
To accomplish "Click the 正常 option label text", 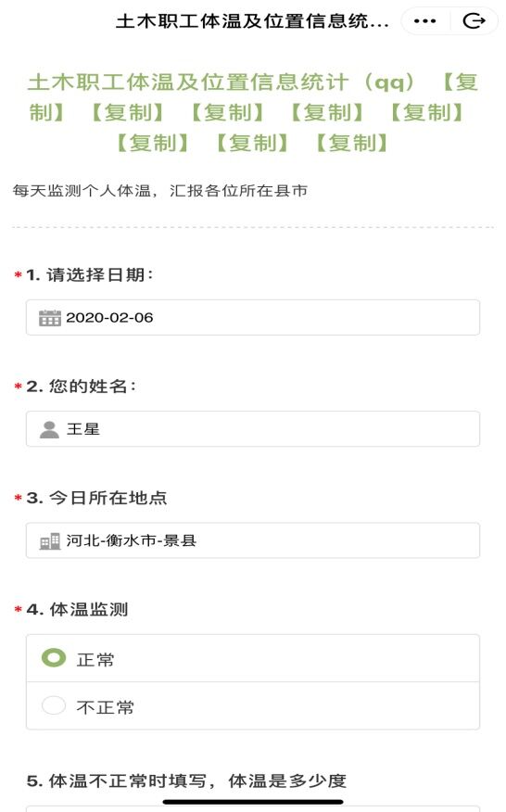I will (x=95, y=660).
